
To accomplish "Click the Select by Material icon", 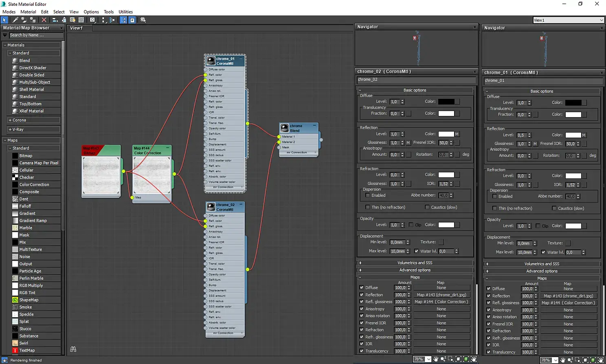I will coord(143,20).
